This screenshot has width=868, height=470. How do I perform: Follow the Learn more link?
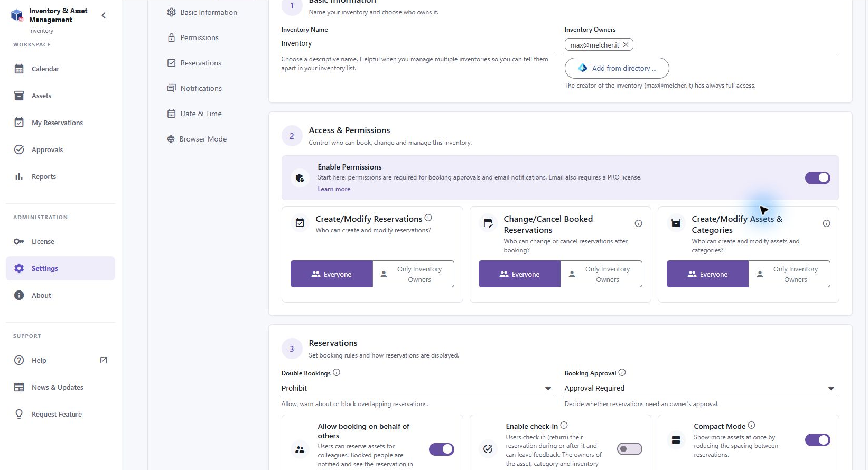[334, 189]
